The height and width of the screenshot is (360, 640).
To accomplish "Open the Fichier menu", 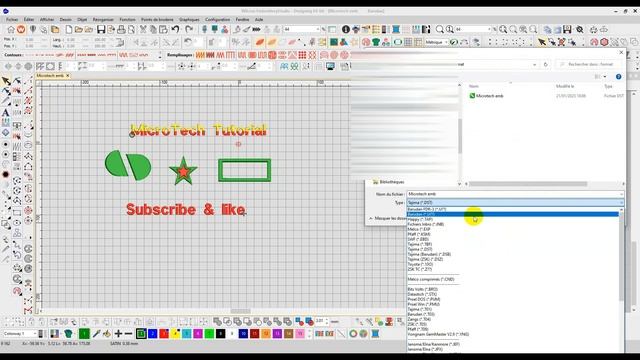I will 12,20.
